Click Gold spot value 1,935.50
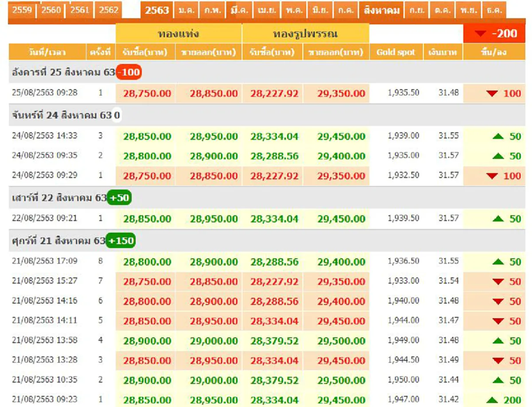 (403, 93)
